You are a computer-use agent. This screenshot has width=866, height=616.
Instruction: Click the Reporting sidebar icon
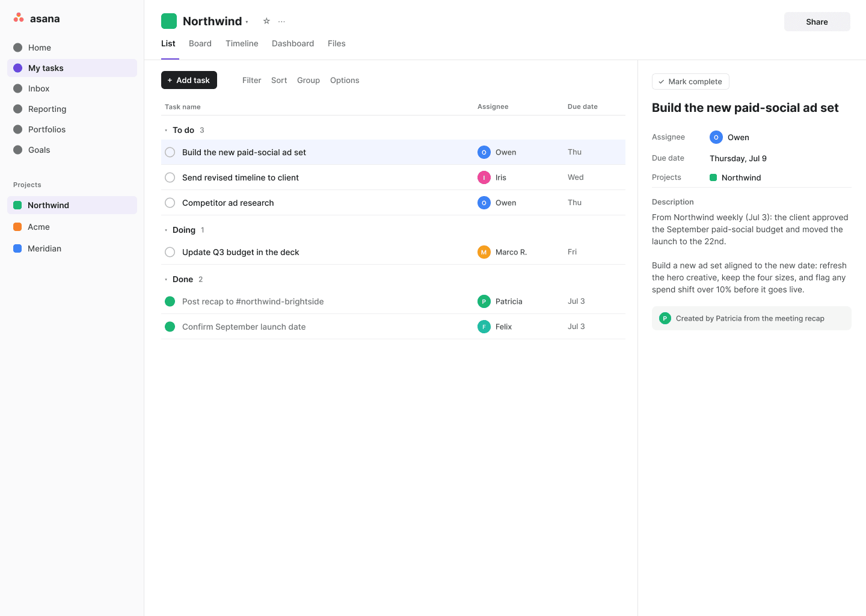(x=18, y=109)
